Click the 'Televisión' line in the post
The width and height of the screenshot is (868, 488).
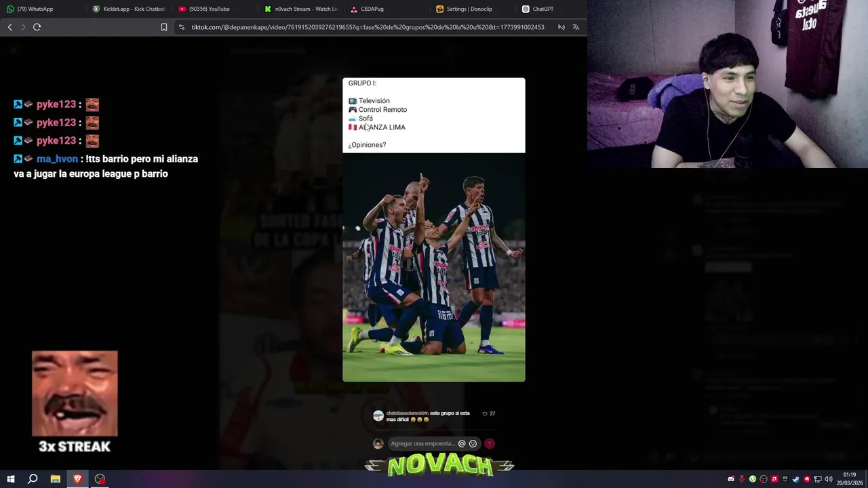pyautogui.click(x=374, y=101)
